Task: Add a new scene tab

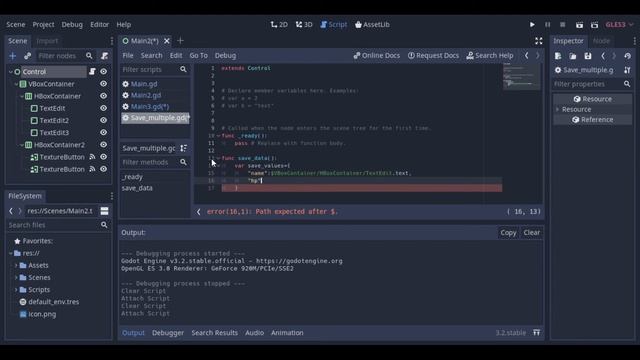Action: [x=180, y=41]
